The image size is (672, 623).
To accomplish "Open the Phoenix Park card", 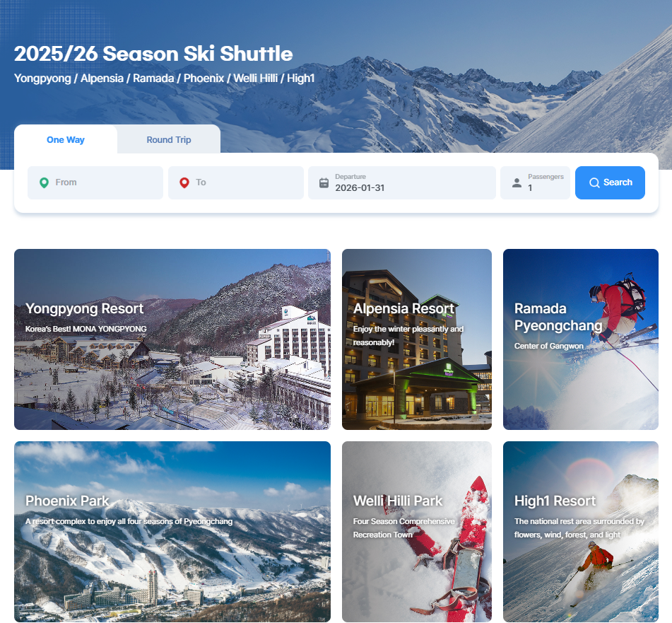I will [172, 532].
